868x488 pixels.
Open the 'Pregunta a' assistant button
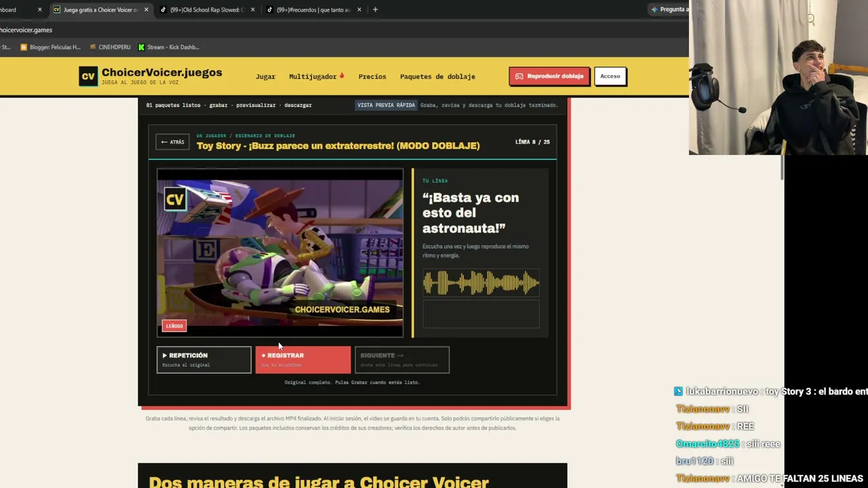coord(669,9)
